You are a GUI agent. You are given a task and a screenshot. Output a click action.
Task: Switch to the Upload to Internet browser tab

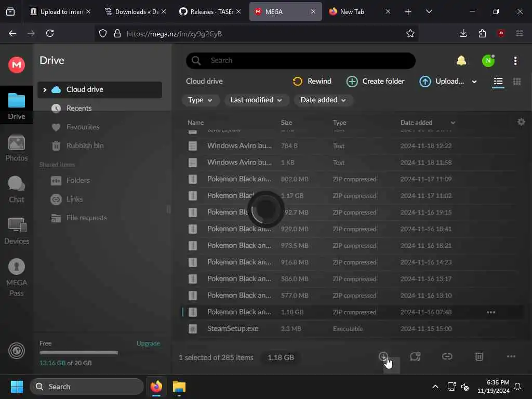pyautogui.click(x=60, y=11)
